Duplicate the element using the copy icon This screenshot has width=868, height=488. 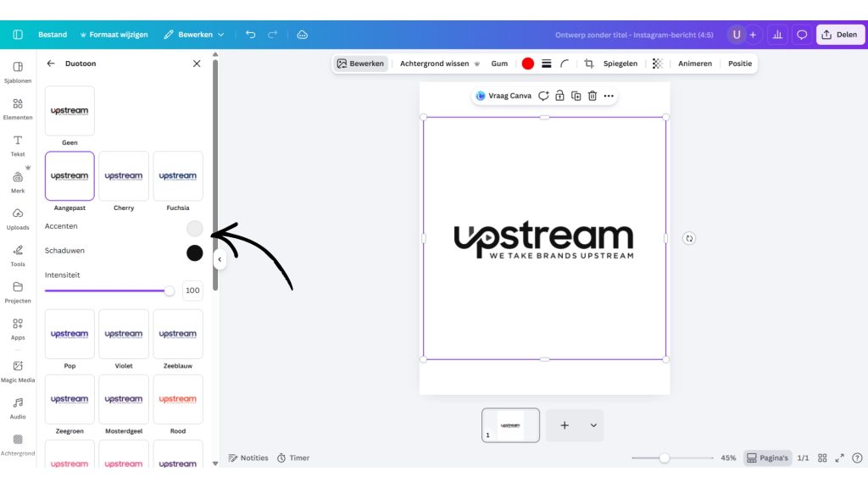(576, 96)
